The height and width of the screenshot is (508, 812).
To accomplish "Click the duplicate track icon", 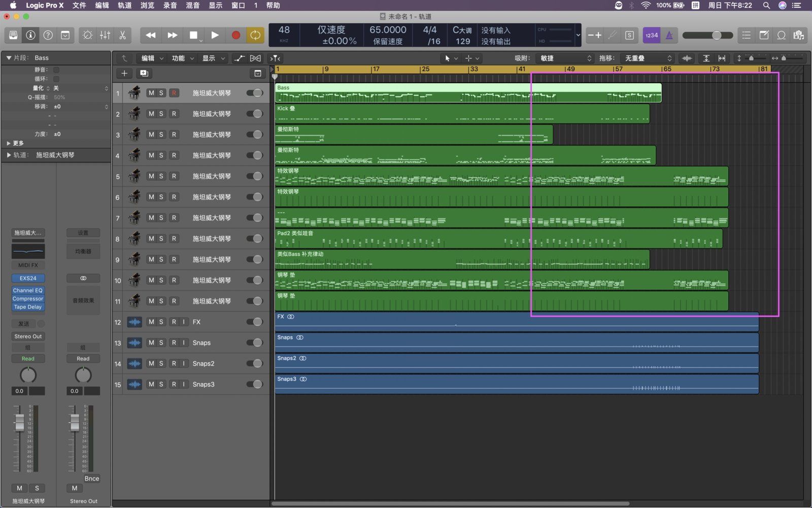I will 144,73.
